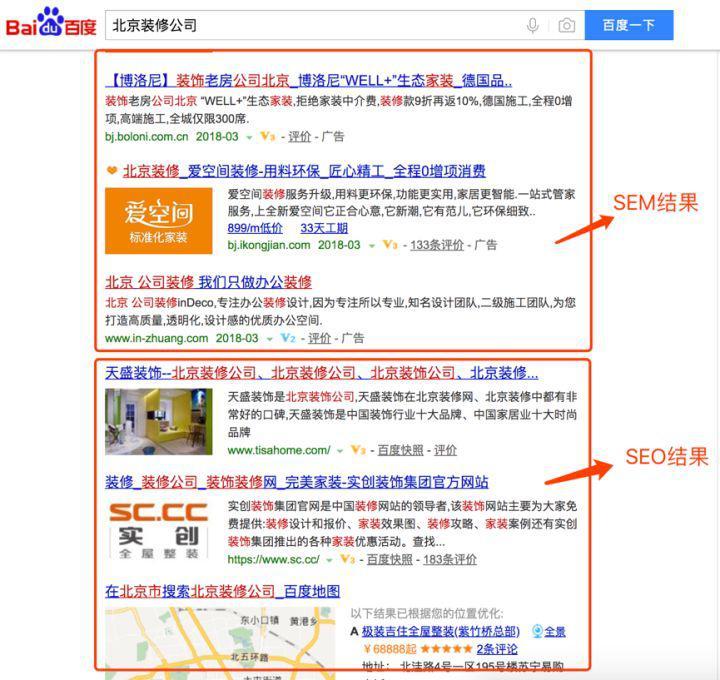
Task: Open 北京装修_爱空间装修 result title
Action: coord(304,171)
